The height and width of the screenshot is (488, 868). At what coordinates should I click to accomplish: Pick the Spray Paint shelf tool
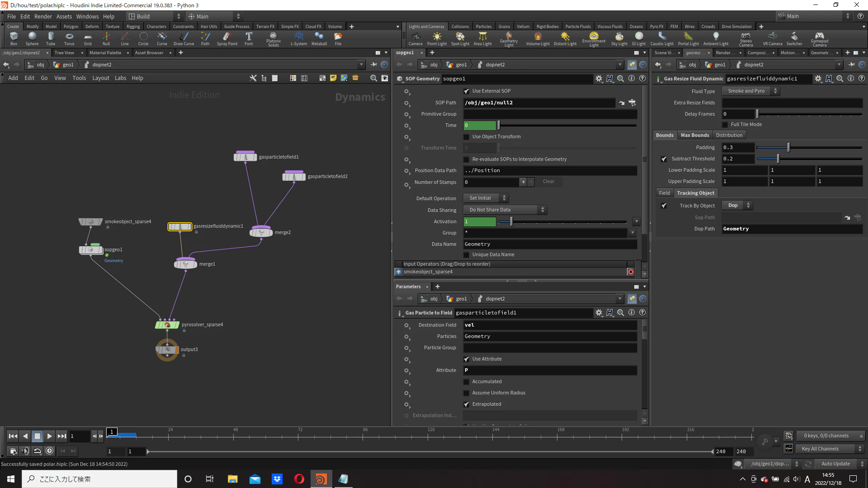(x=227, y=39)
